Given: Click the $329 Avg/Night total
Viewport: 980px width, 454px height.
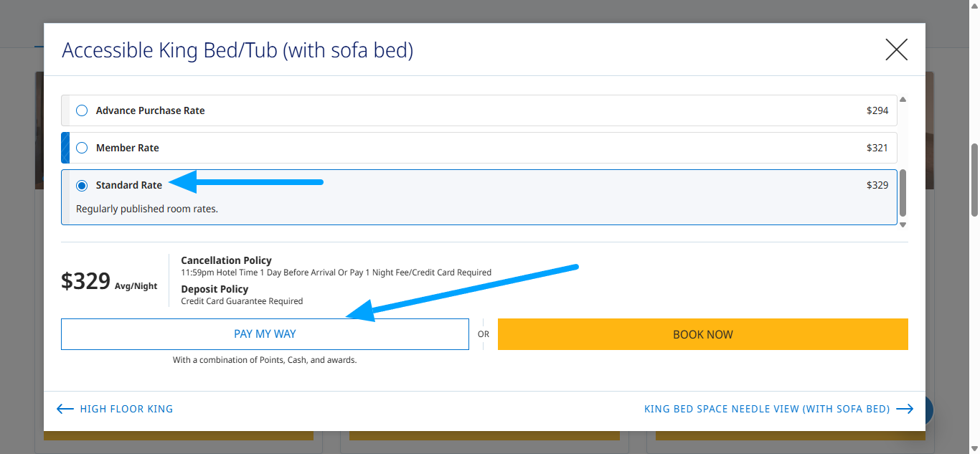Looking at the screenshot, I should pos(109,281).
